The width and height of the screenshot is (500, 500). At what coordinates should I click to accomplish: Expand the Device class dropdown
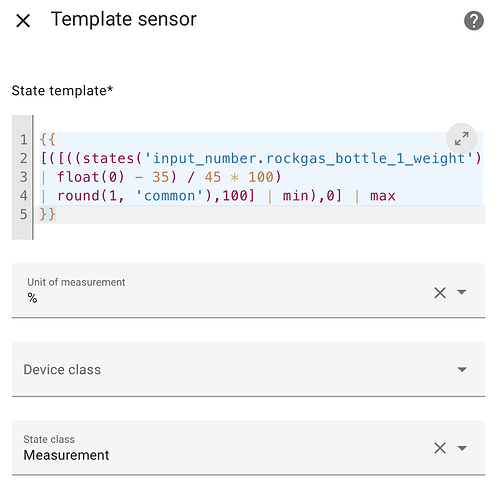tap(462, 369)
